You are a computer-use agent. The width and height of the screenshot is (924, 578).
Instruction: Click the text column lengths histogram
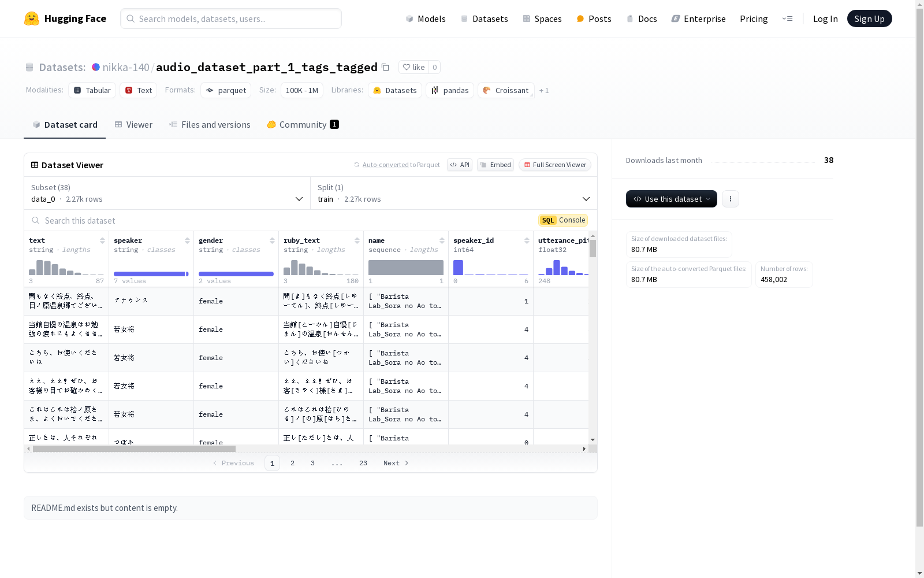click(x=66, y=268)
